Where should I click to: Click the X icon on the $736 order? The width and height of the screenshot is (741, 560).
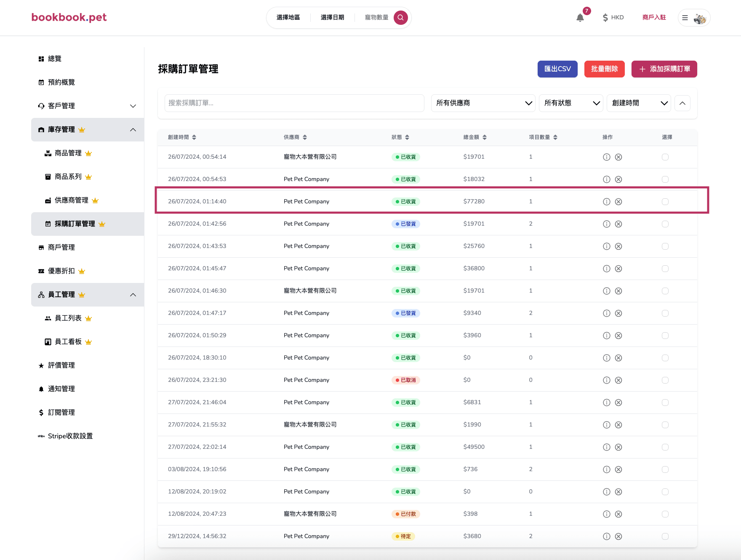coord(618,469)
